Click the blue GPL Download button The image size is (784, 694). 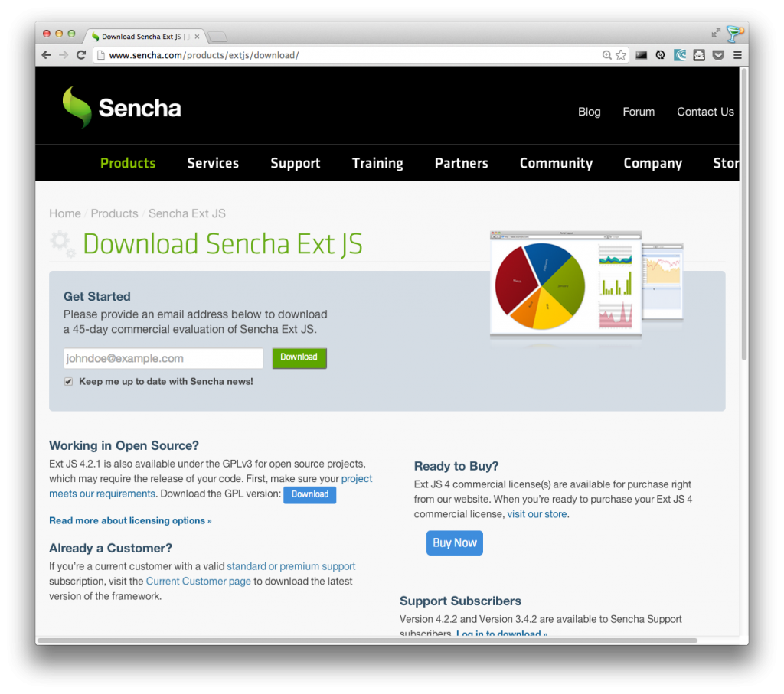pos(309,494)
